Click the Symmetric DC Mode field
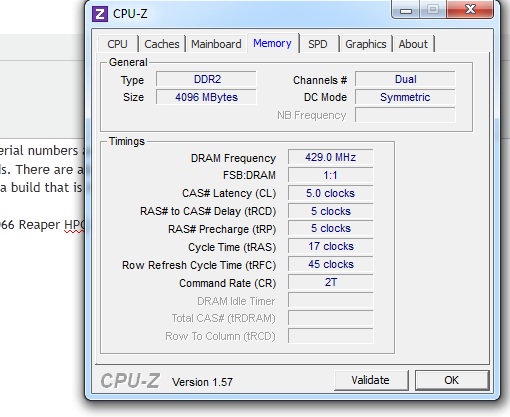The width and height of the screenshot is (510, 417). pos(405,97)
